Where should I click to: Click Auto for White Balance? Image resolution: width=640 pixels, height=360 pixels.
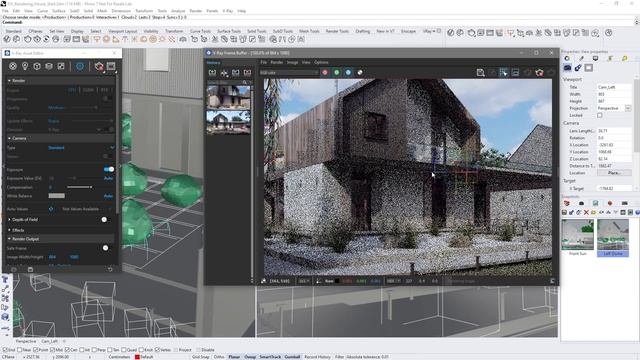pos(108,196)
